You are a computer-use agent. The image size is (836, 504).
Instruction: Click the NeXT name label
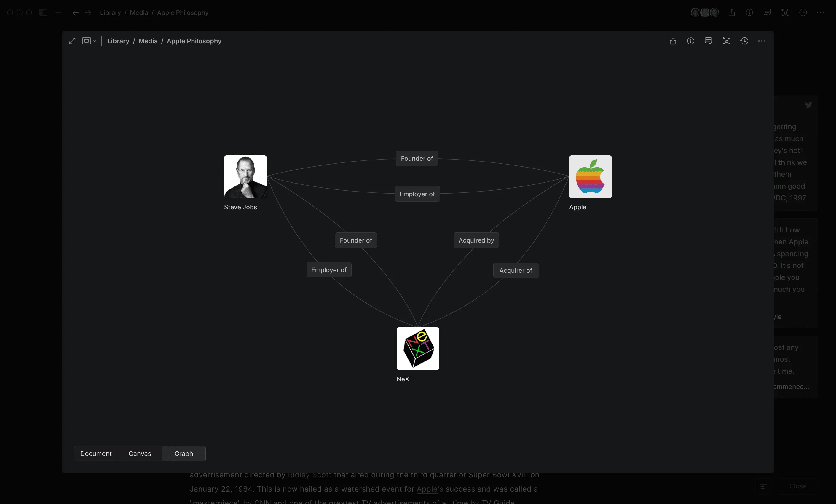pos(404,379)
